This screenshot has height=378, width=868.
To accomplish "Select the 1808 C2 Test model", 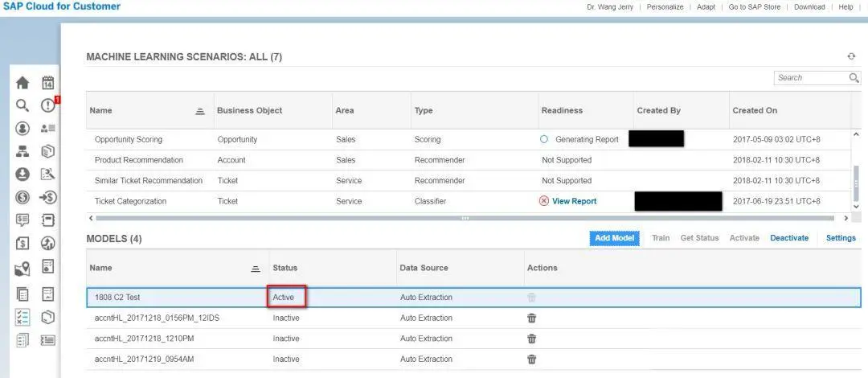I will click(x=474, y=298).
